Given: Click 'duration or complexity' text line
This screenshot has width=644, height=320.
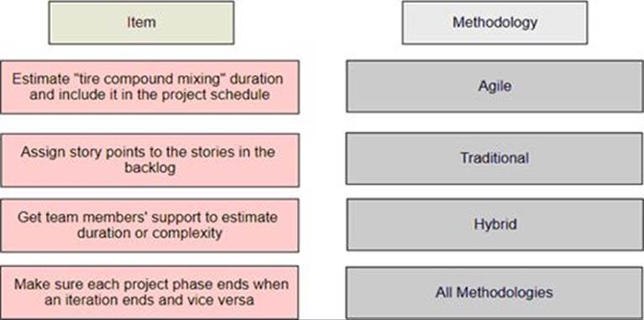Looking at the screenshot, I should tap(149, 233).
